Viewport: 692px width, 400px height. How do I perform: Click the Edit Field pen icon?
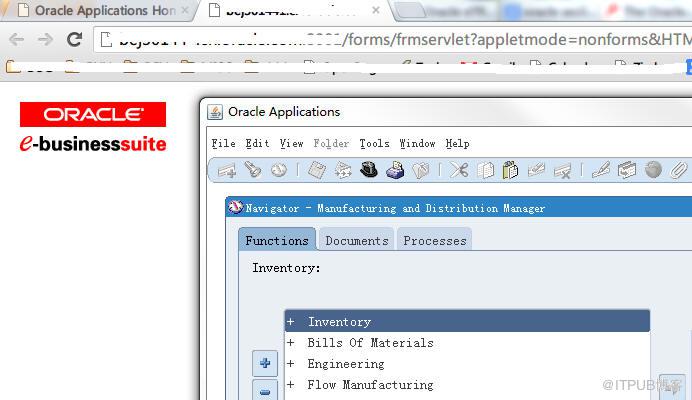[601, 170]
